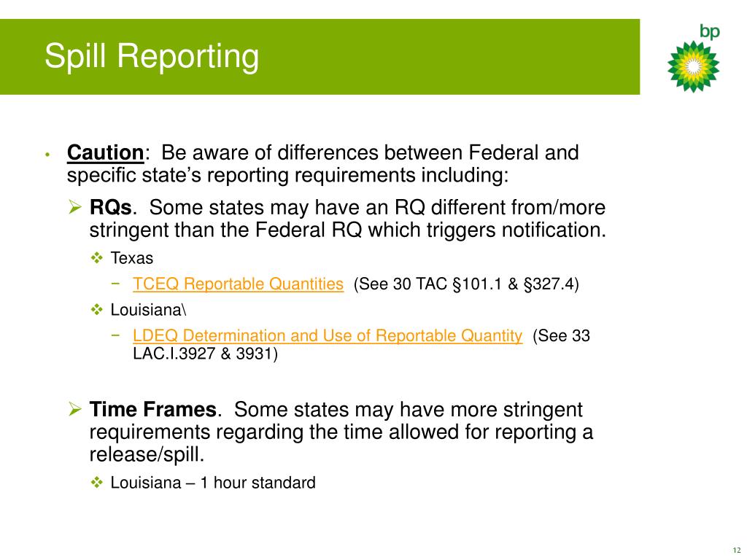Click slide page number 12
Viewport: 747px width, 560px height.
point(737,551)
